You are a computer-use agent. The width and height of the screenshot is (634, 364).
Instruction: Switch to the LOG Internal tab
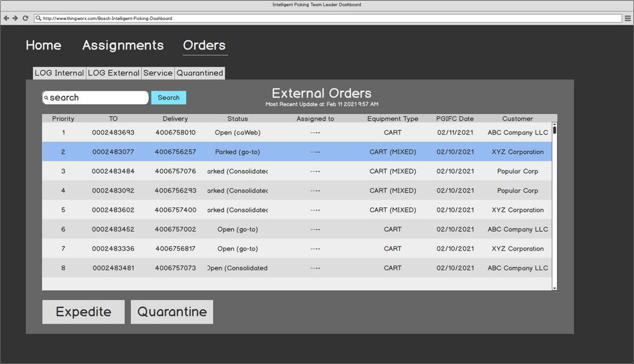(60, 73)
